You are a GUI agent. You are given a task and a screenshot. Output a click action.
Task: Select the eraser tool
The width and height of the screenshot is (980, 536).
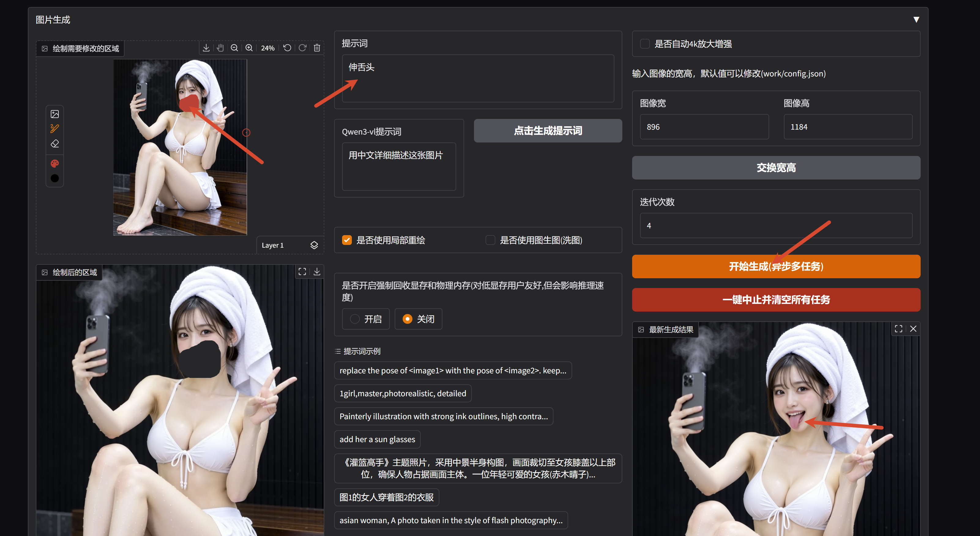coord(55,144)
